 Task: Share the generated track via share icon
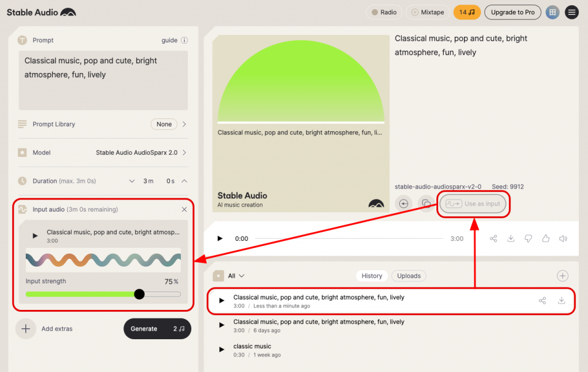point(493,238)
